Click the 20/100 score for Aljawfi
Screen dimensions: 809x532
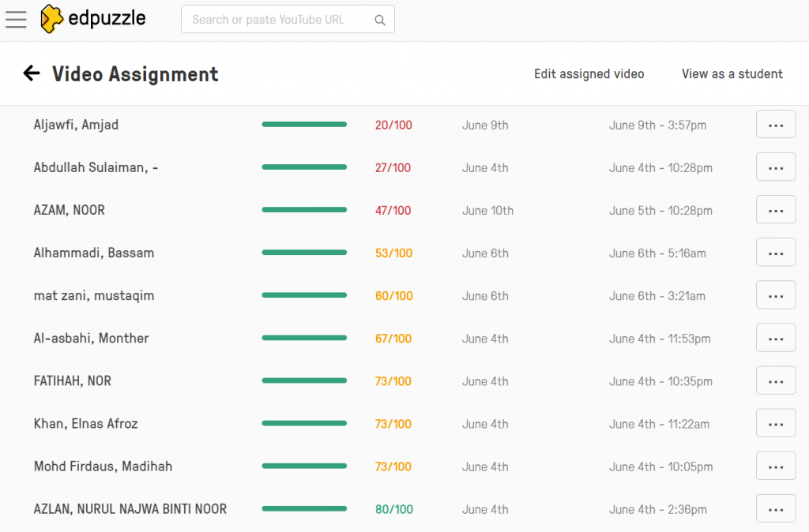[393, 125]
